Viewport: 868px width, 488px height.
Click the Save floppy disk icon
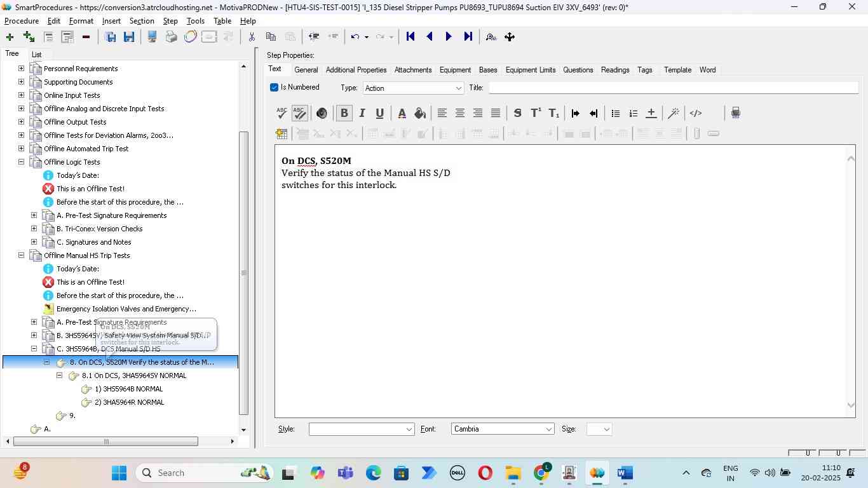click(x=129, y=37)
